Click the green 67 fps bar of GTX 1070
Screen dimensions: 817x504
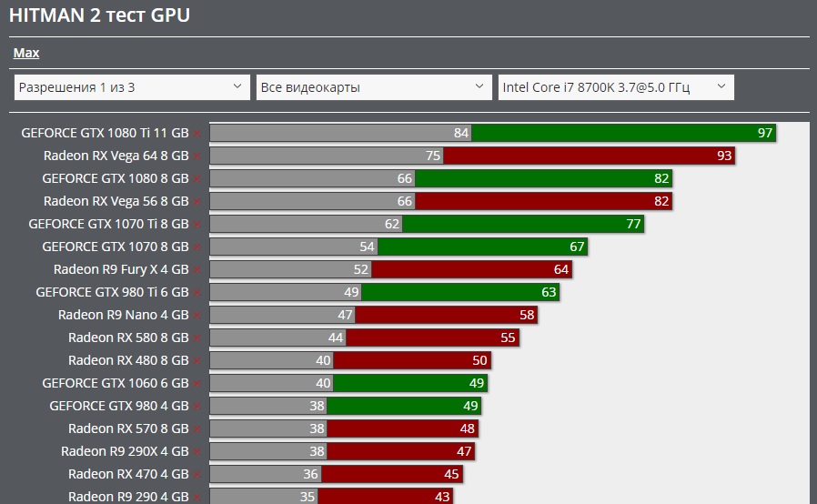click(482, 247)
